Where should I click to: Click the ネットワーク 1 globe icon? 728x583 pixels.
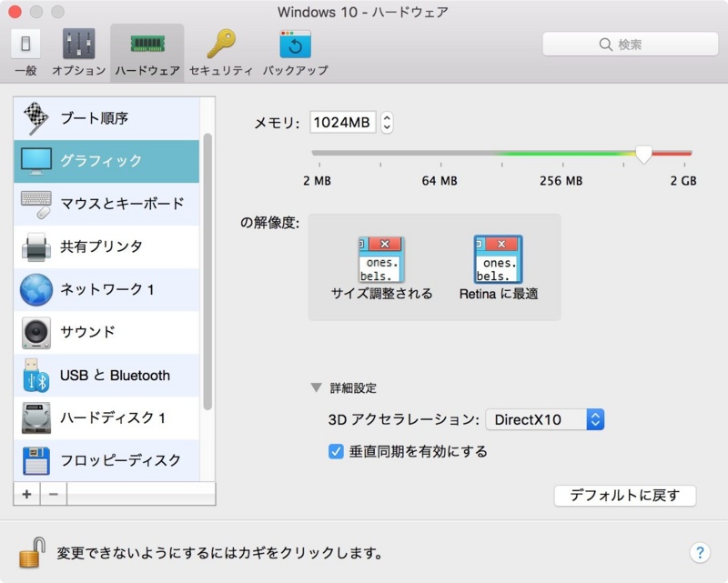(x=35, y=289)
